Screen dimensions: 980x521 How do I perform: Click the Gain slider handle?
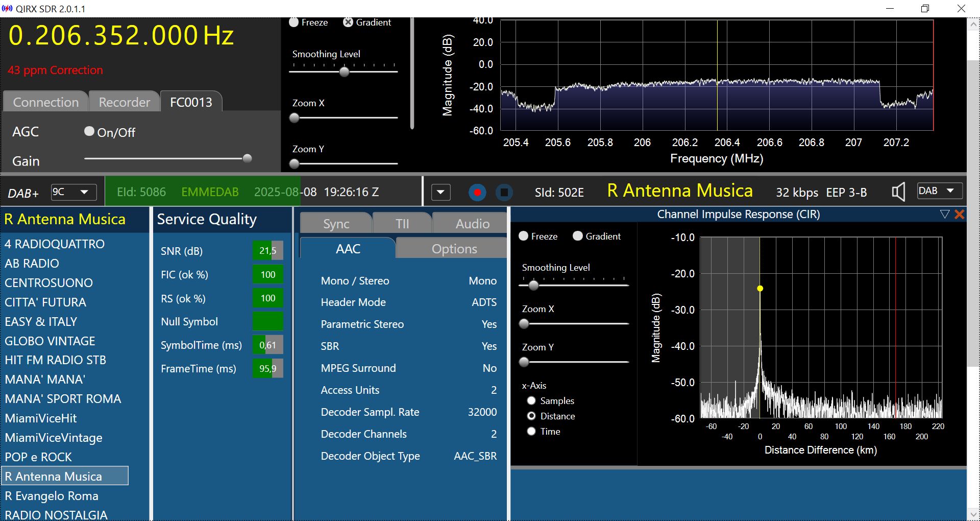point(247,158)
